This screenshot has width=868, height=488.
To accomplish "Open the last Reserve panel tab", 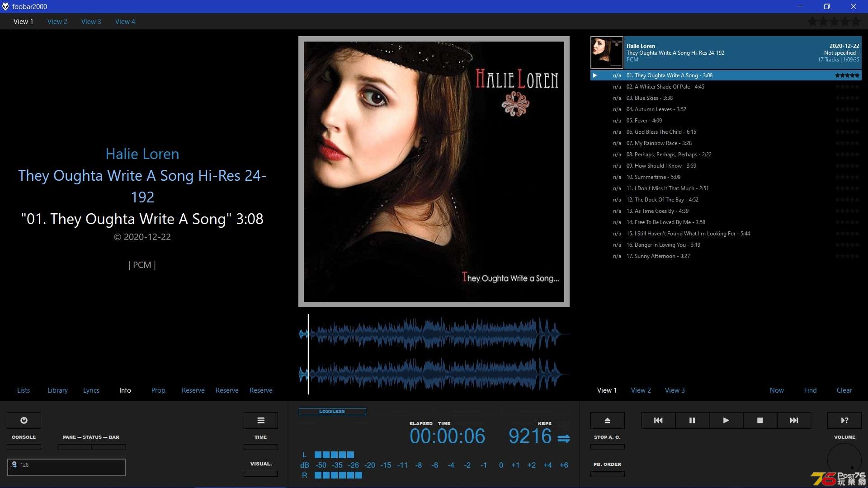I will coord(261,390).
